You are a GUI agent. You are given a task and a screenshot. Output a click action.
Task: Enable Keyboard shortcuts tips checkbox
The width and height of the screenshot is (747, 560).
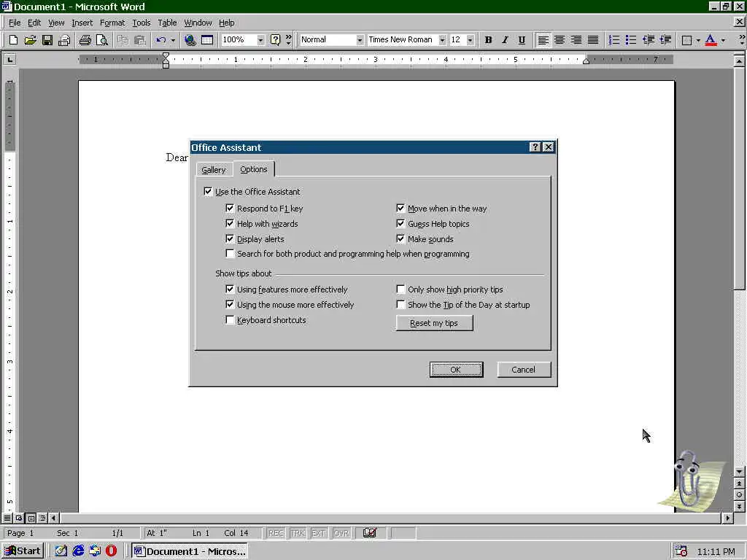pyautogui.click(x=230, y=319)
